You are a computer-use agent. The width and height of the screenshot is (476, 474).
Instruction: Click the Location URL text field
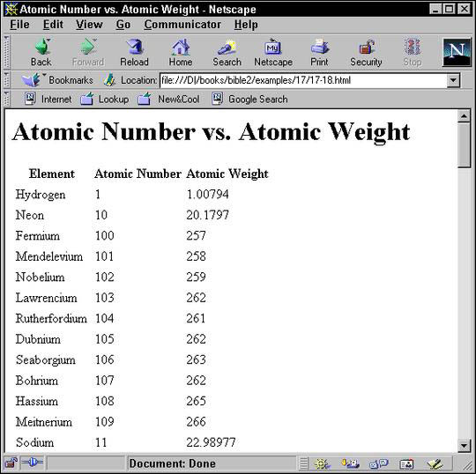click(x=303, y=80)
